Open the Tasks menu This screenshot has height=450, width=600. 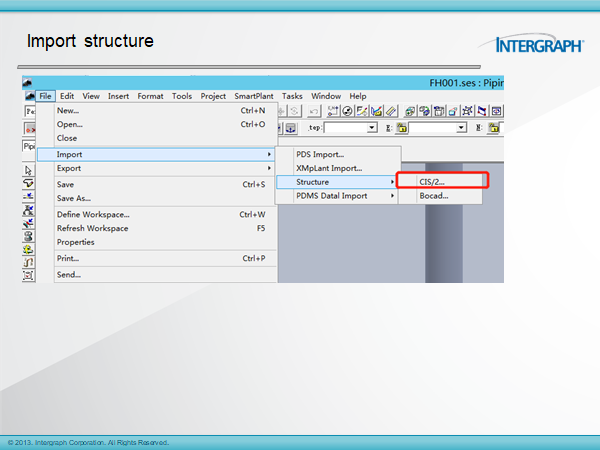click(x=292, y=96)
